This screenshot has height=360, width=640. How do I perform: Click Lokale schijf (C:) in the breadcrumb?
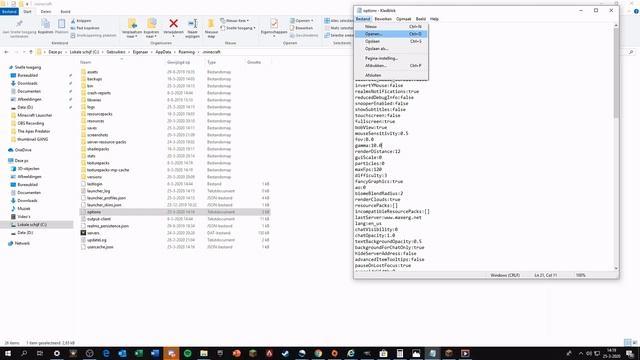pyautogui.click(x=84, y=52)
